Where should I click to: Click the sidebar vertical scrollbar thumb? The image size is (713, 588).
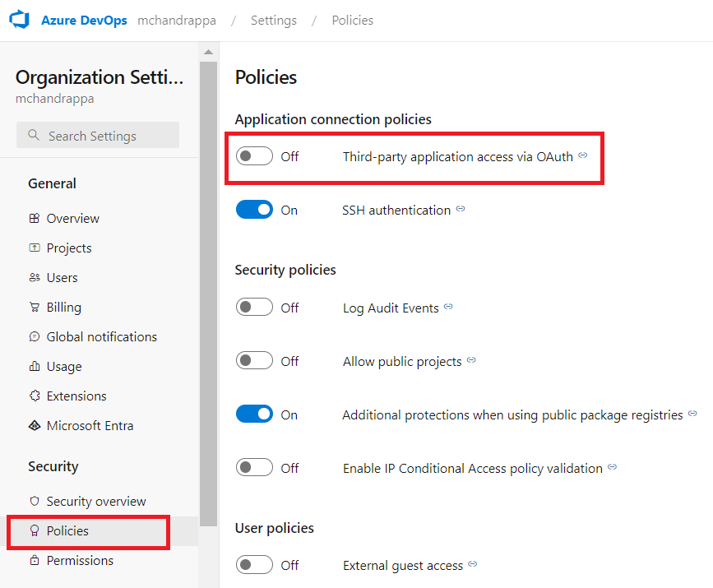click(208, 294)
